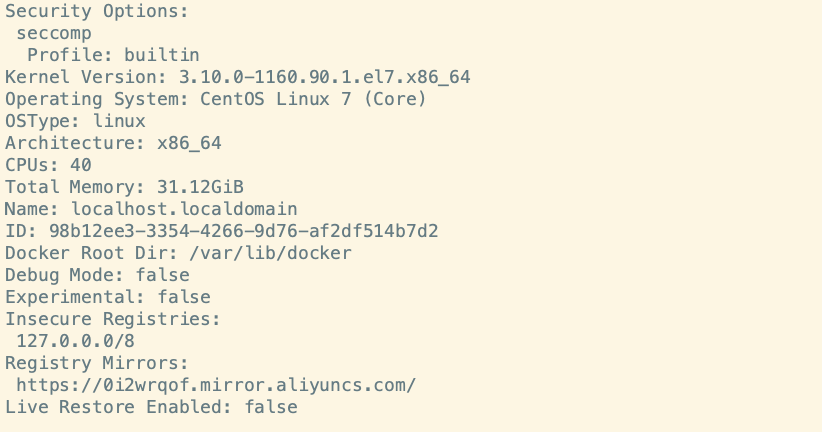Click the Live Restore Enabled line

click(151, 407)
